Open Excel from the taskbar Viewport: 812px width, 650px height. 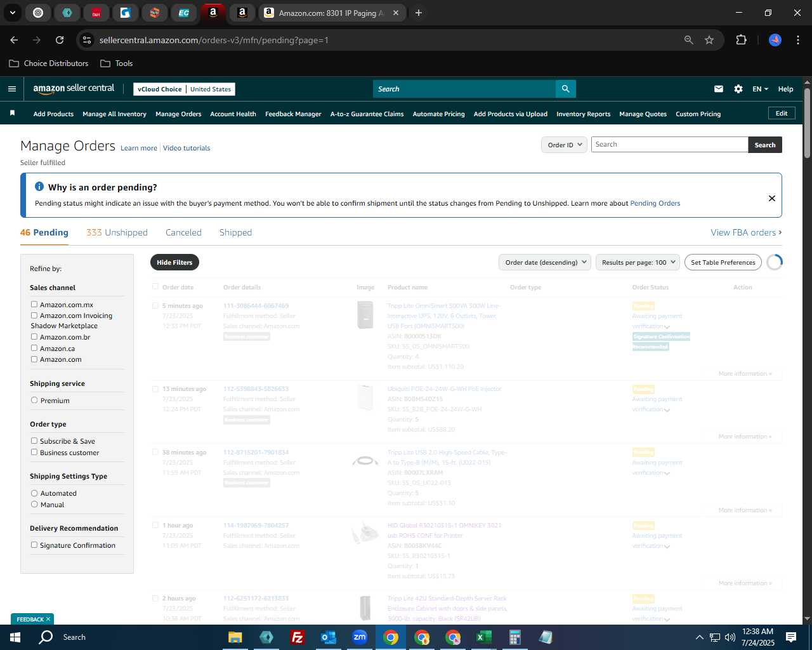(x=483, y=637)
